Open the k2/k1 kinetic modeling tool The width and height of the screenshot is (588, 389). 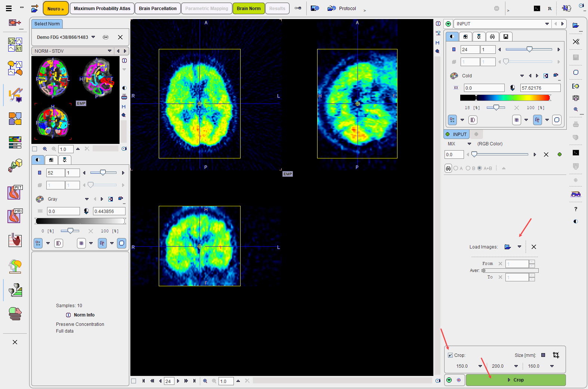pos(15,45)
